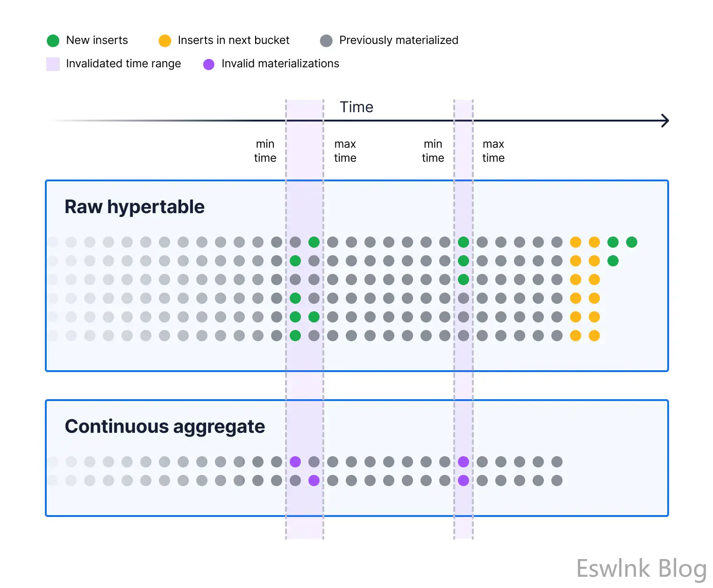Click the rightmost purple dot in Continuous aggregate's top row
Screen dimensions: 713x588
point(463,462)
